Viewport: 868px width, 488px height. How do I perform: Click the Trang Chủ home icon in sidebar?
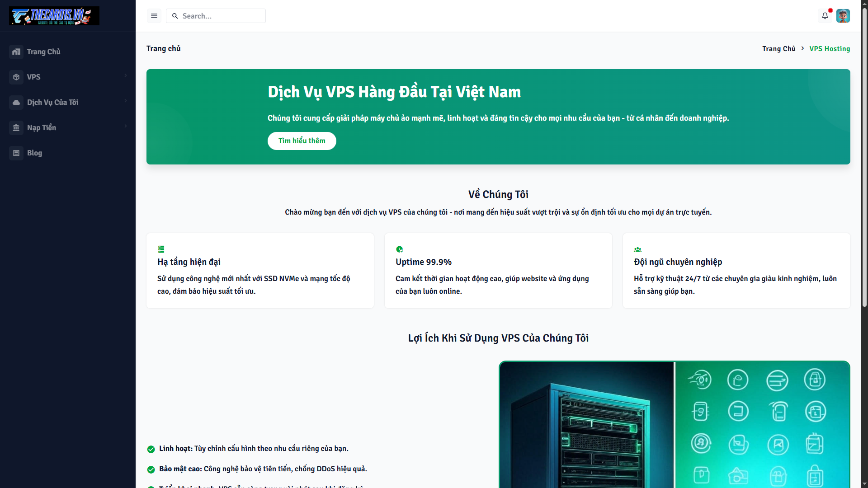pos(16,52)
